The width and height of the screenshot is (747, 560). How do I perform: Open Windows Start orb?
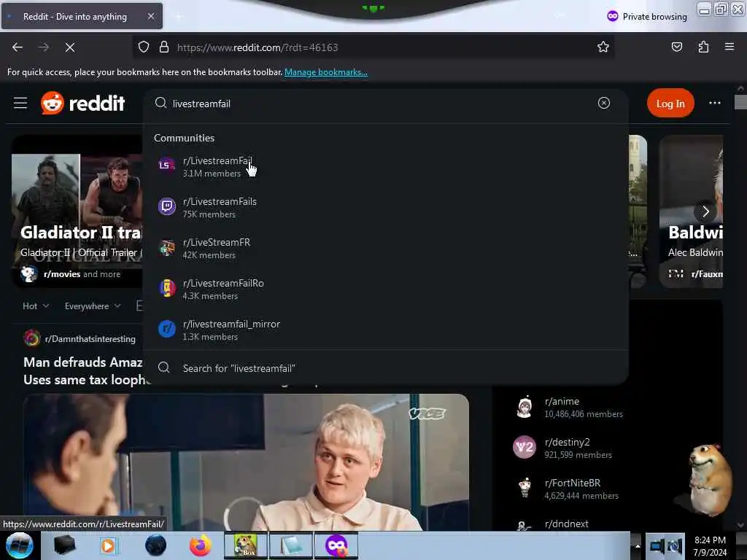(20, 545)
